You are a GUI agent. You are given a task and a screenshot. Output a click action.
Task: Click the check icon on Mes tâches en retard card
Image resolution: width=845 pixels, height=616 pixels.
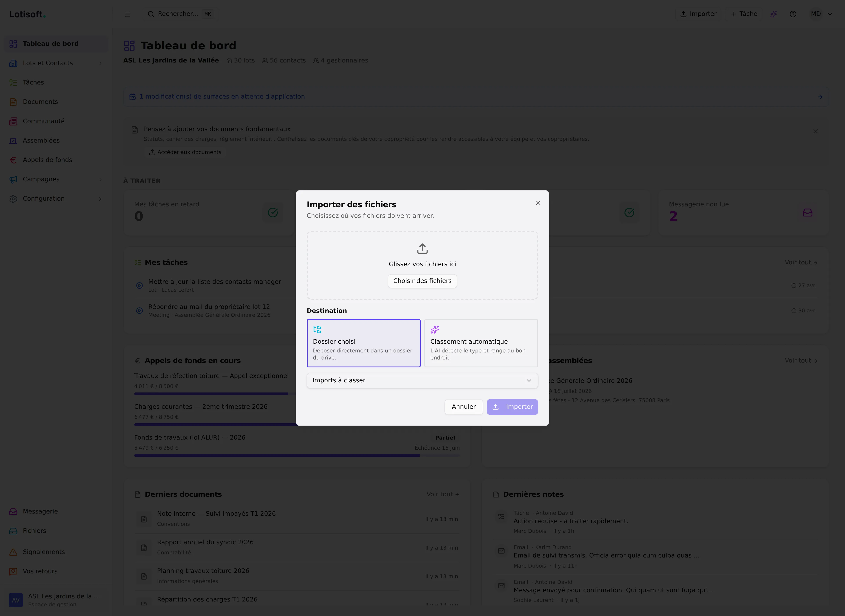point(273,213)
